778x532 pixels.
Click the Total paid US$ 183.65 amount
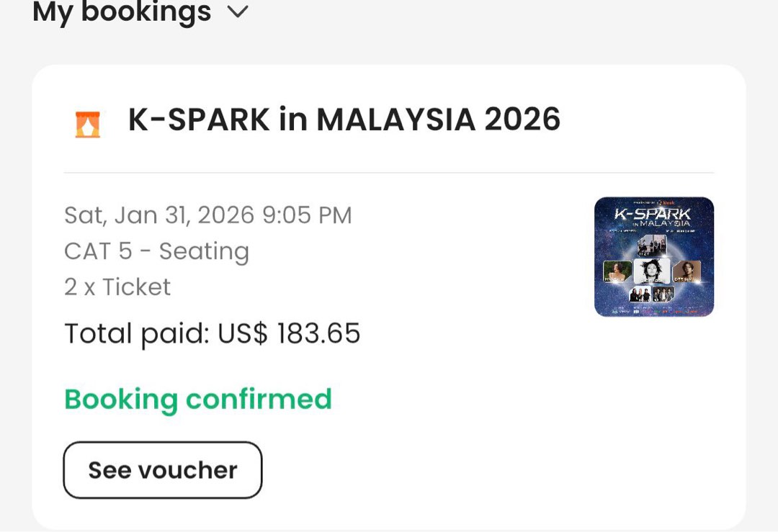tap(213, 333)
